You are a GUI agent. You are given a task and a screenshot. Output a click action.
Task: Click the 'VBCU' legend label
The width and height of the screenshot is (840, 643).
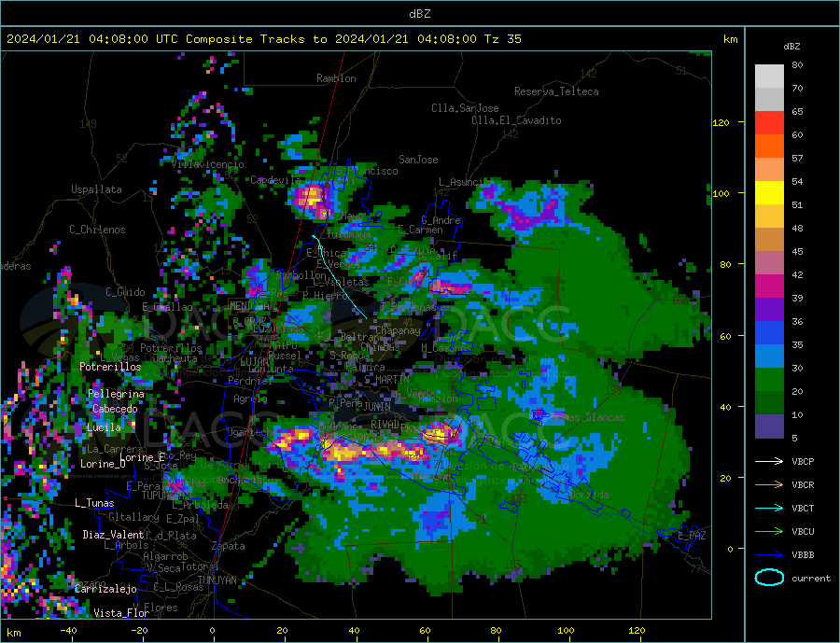coord(803,532)
